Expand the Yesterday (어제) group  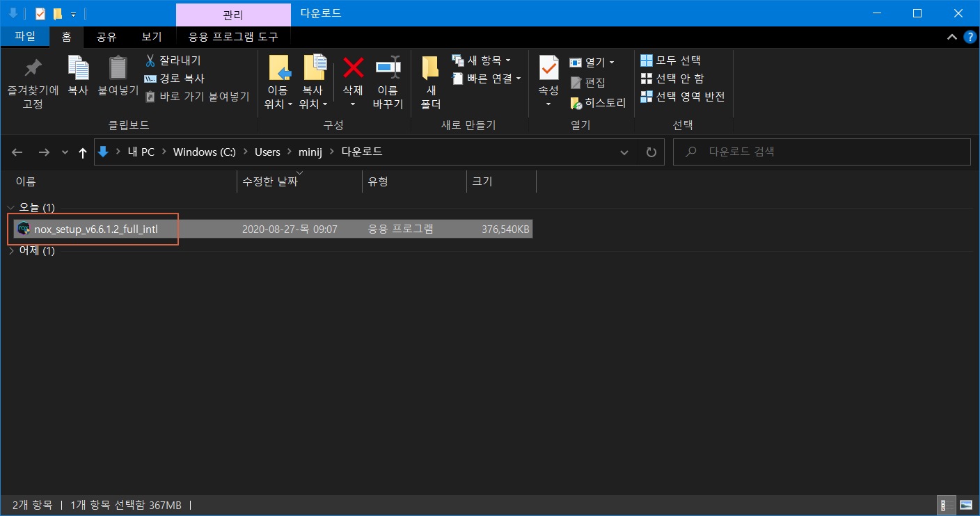coord(10,251)
